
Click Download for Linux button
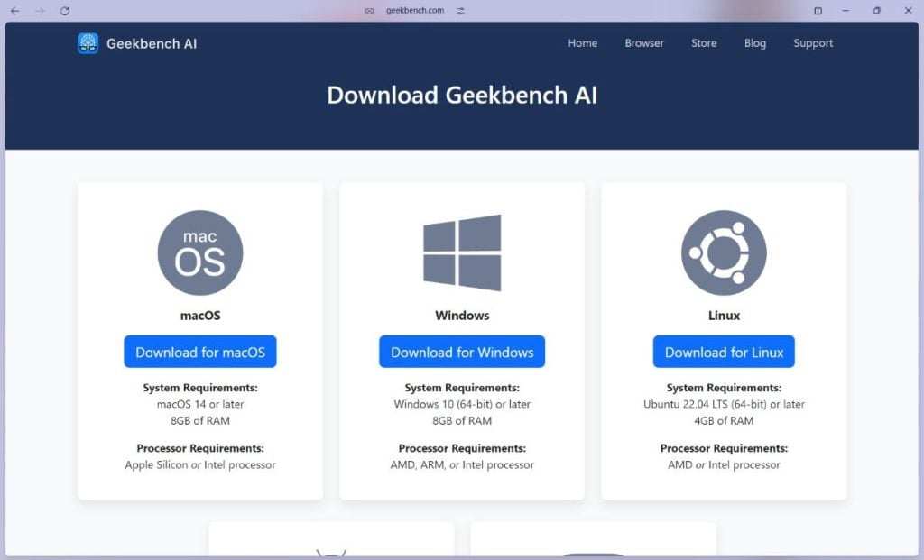click(724, 352)
